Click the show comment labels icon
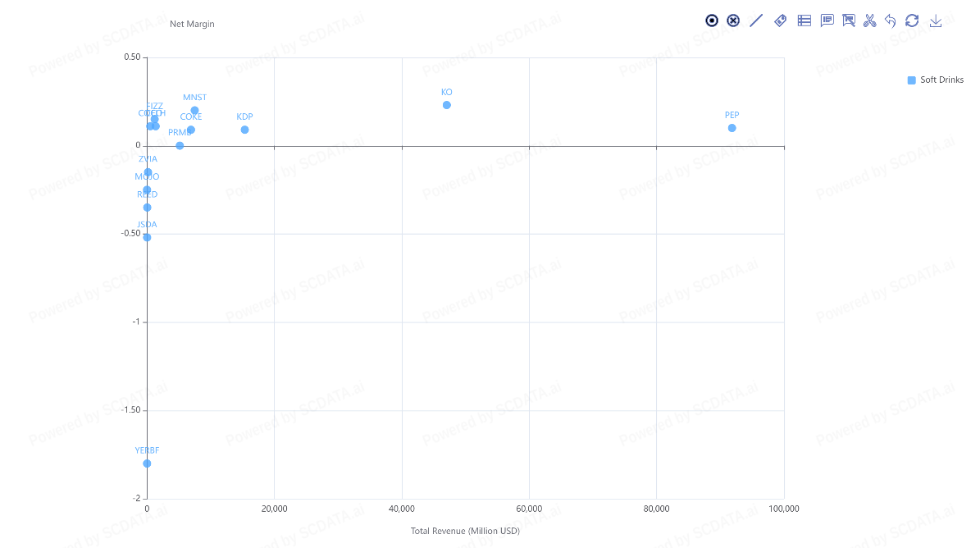Image resolution: width=980 pixels, height=548 pixels. coord(827,21)
